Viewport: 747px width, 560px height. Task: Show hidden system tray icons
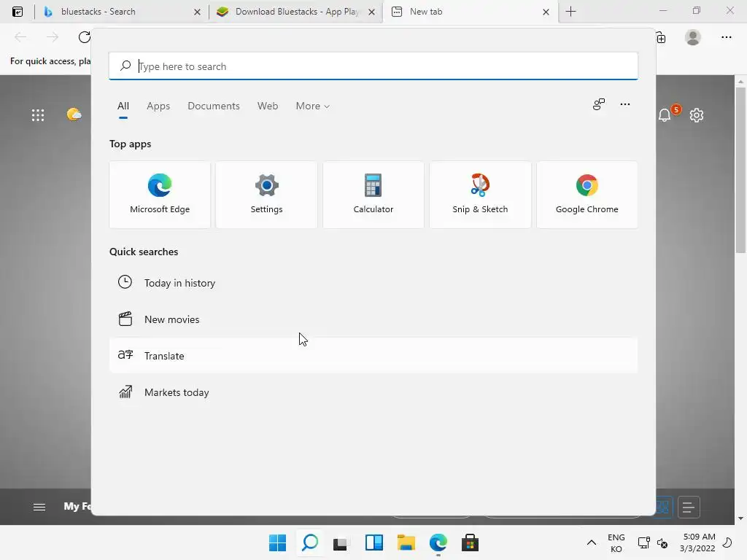pyautogui.click(x=591, y=542)
